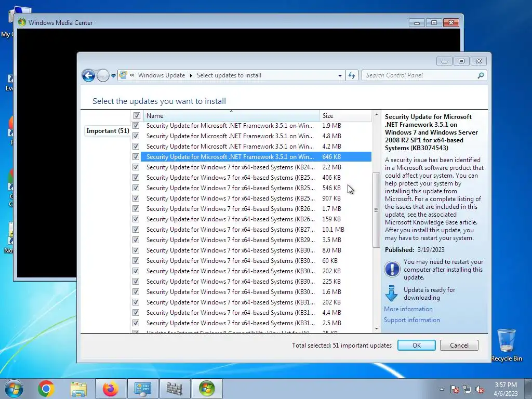
Task: Close the Windows Media Center window
Action: tap(451, 23)
